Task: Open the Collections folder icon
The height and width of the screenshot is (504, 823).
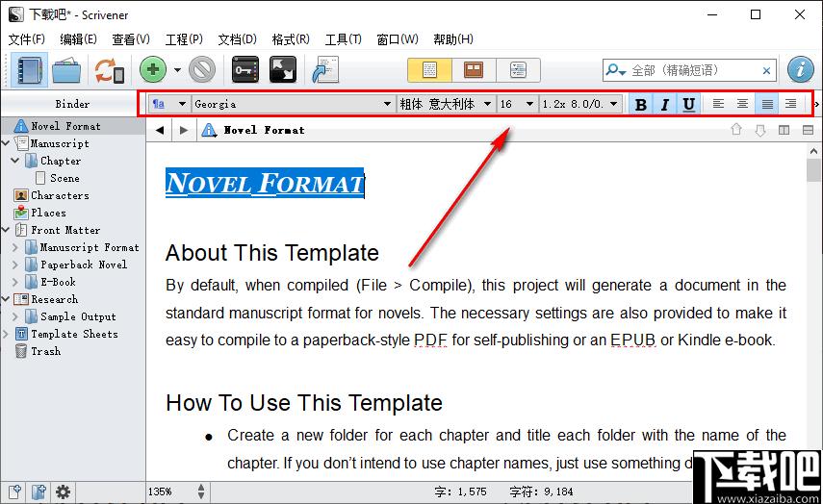Action: pos(66,70)
